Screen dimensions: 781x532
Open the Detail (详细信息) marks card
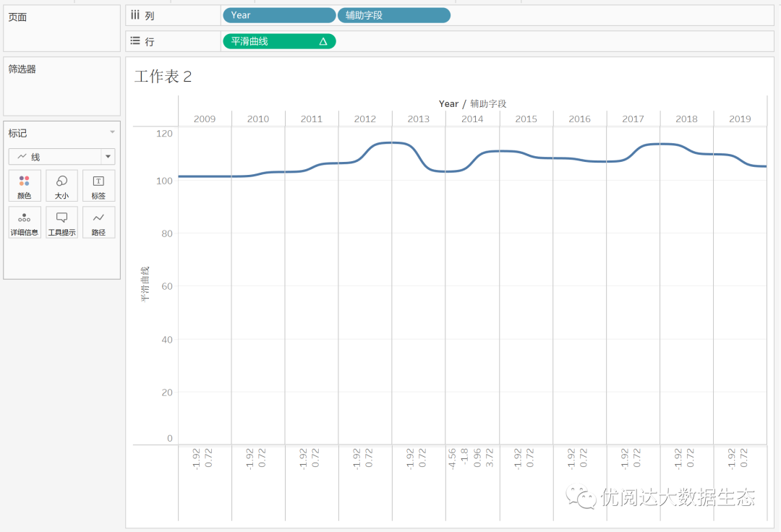click(x=25, y=223)
